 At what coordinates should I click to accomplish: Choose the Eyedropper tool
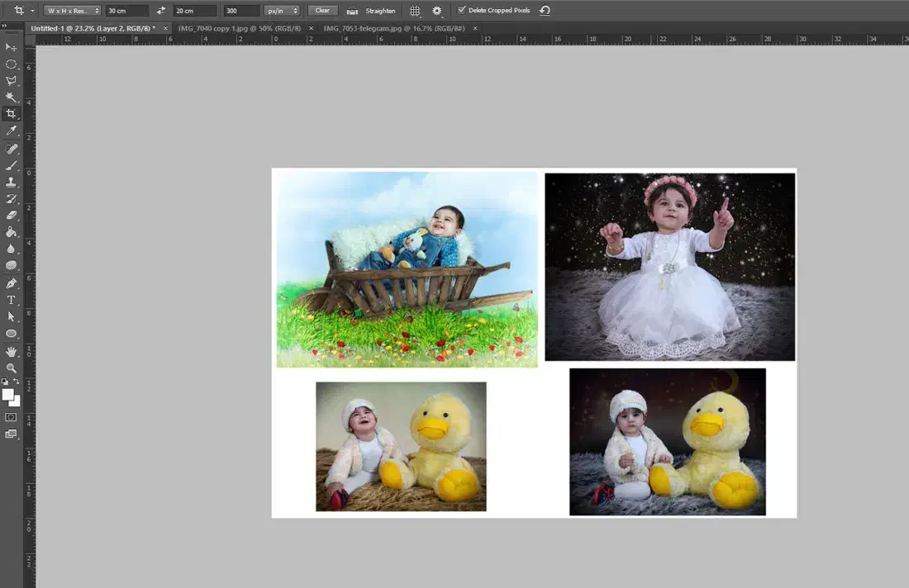[x=12, y=131]
